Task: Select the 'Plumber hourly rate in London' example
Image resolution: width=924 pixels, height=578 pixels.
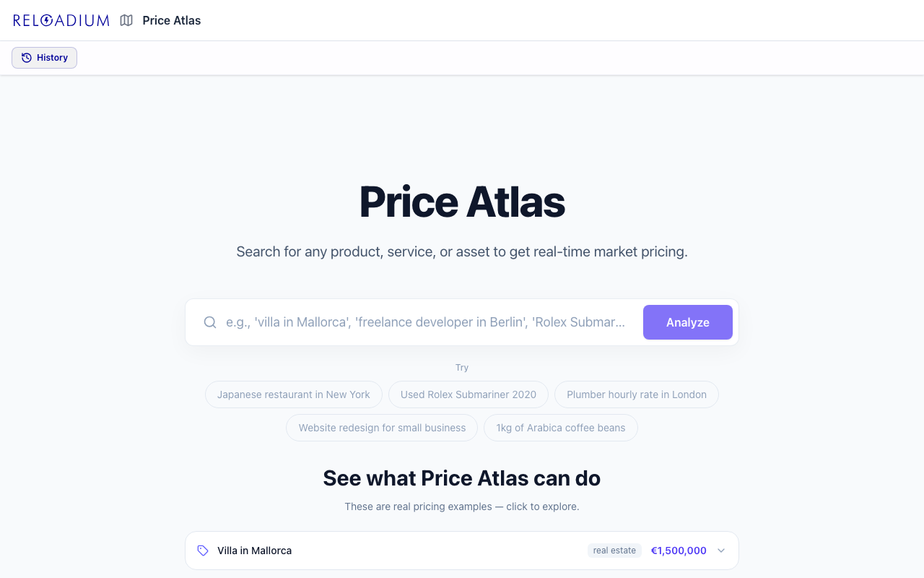Action: click(636, 394)
